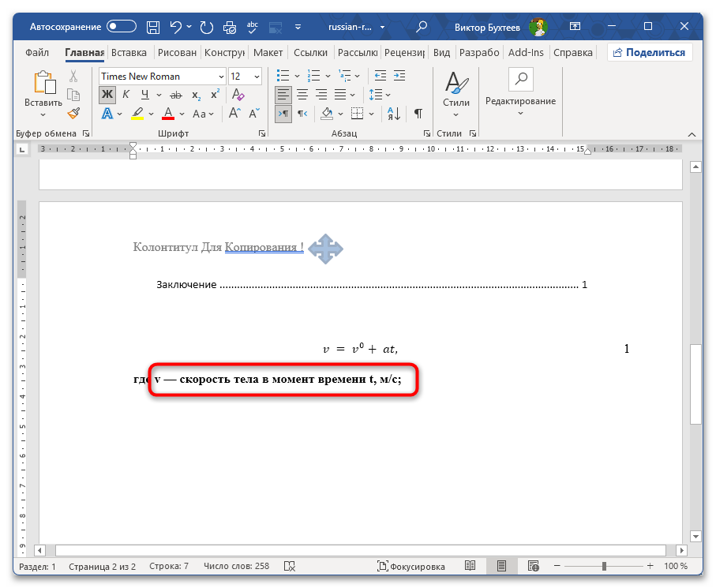Expand the font color arrow
Viewport: 716px width, 588px height.
pyautogui.click(x=182, y=114)
